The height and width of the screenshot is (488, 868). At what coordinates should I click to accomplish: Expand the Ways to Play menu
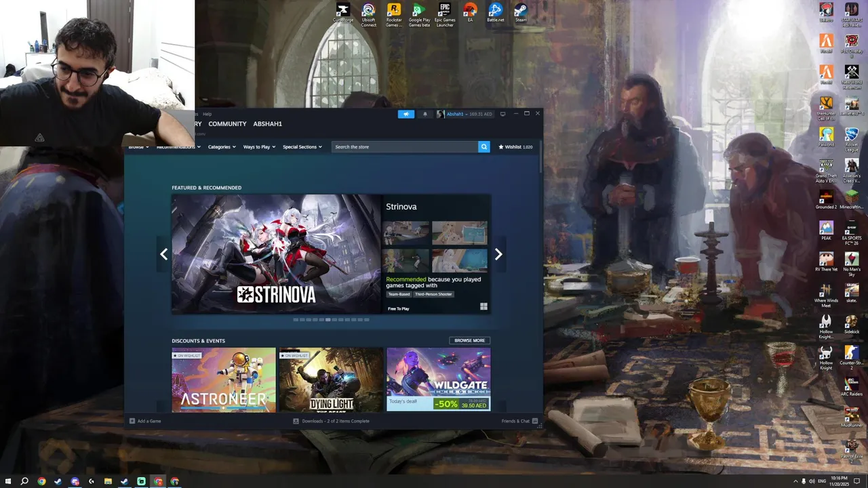point(259,147)
